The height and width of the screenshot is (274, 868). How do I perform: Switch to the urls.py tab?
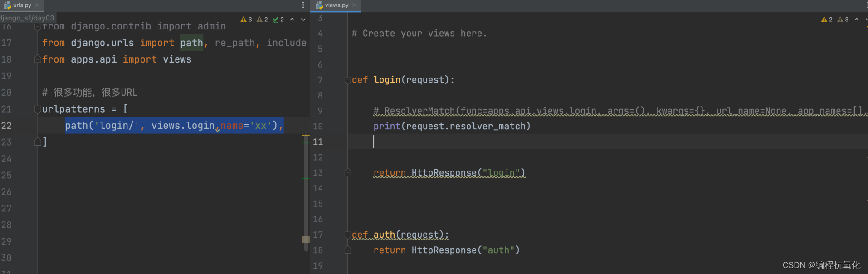coord(22,5)
